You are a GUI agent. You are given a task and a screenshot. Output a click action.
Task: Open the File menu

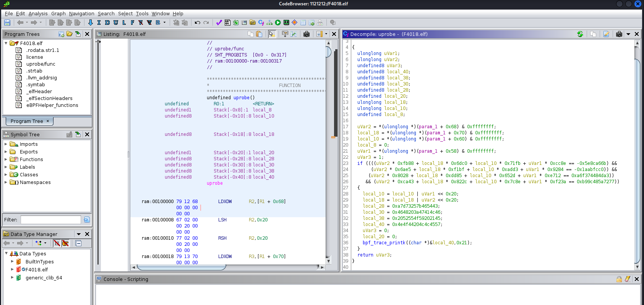tap(9, 13)
